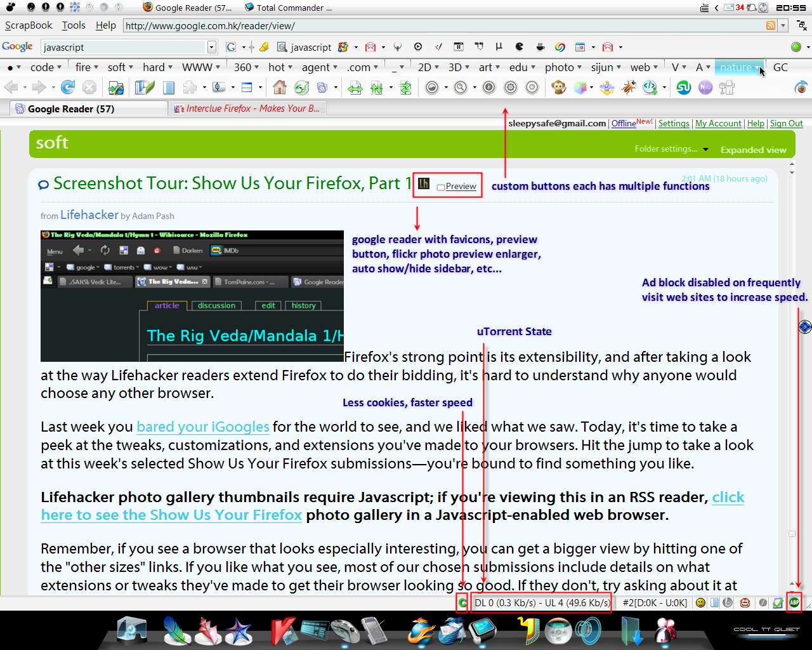Click the Greasemonkey monkey toolbar icon
The image size is (812, 650).
coord(559,88)
